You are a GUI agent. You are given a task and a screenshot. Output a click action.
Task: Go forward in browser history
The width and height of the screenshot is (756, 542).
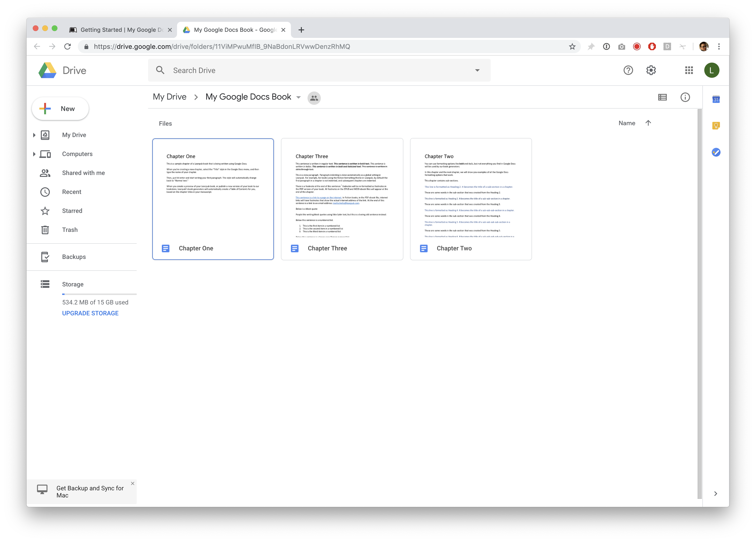pyautogui.click(x=52, y=47)
